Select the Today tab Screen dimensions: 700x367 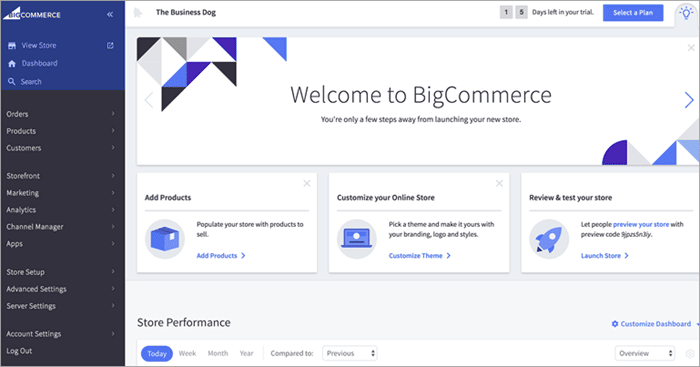point(157,354)
